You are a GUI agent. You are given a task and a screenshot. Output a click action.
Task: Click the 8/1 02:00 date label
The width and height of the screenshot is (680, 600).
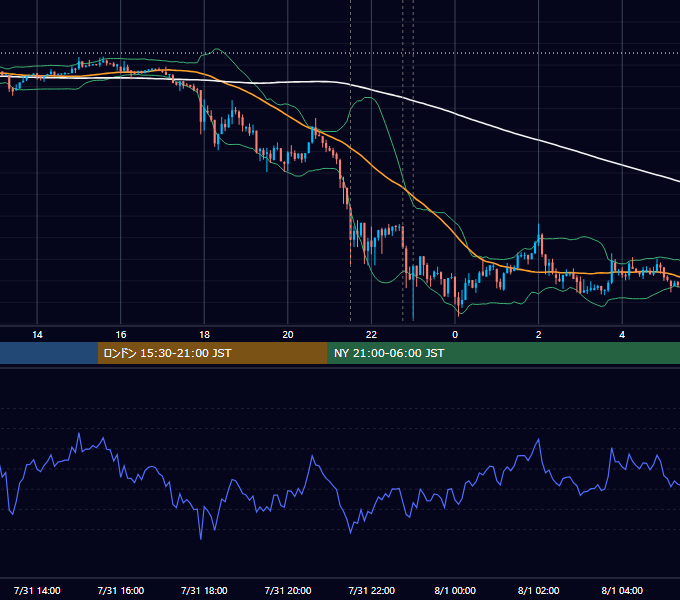tap(539, 590)
